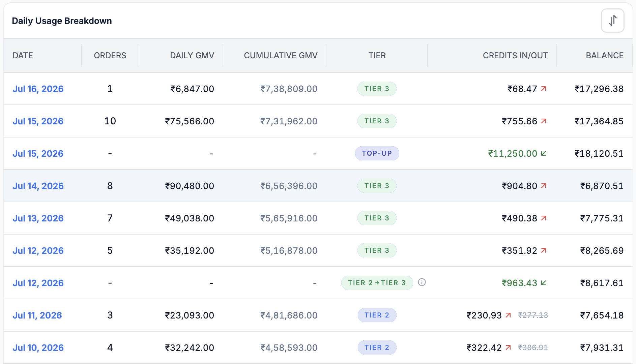The image size is (636, 364).
Task: Open Jul 12, 2026 link with 5 orders
Action: tap(38, 251)
